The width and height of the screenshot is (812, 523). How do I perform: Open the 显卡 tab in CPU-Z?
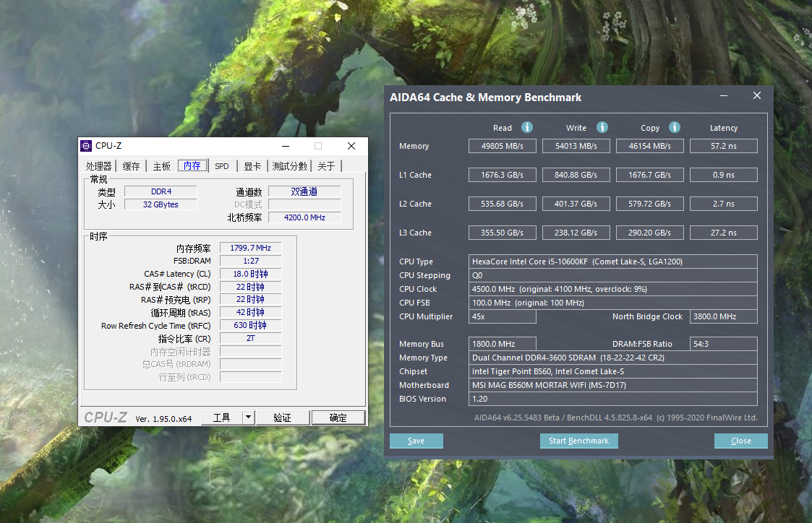point(252,166)
